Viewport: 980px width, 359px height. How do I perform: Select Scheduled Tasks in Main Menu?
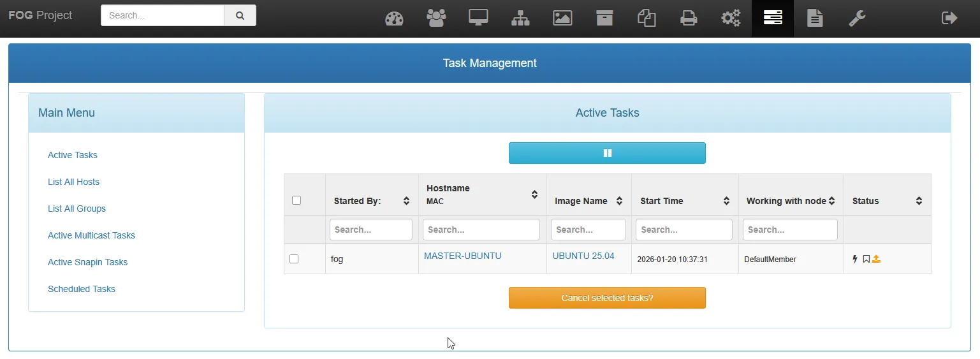coord(82,289)
